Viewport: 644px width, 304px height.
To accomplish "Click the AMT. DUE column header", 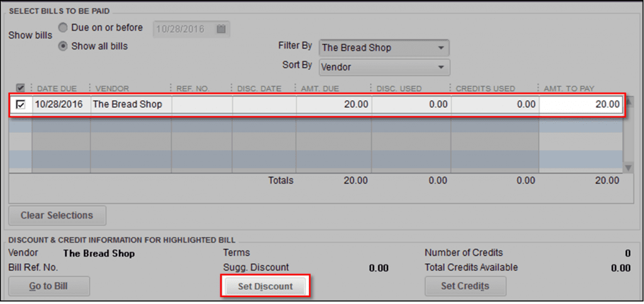I will (320, 88).
